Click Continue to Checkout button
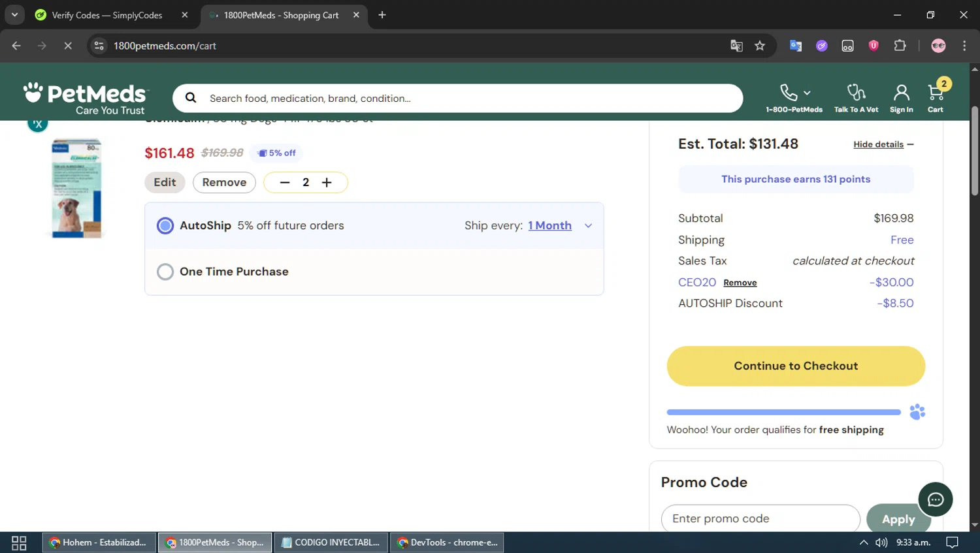 pos(796,366)
